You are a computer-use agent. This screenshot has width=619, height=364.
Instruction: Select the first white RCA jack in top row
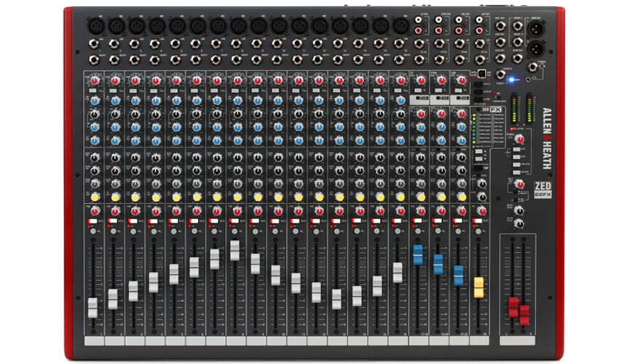pyautogui.click(x=418, y=20)
